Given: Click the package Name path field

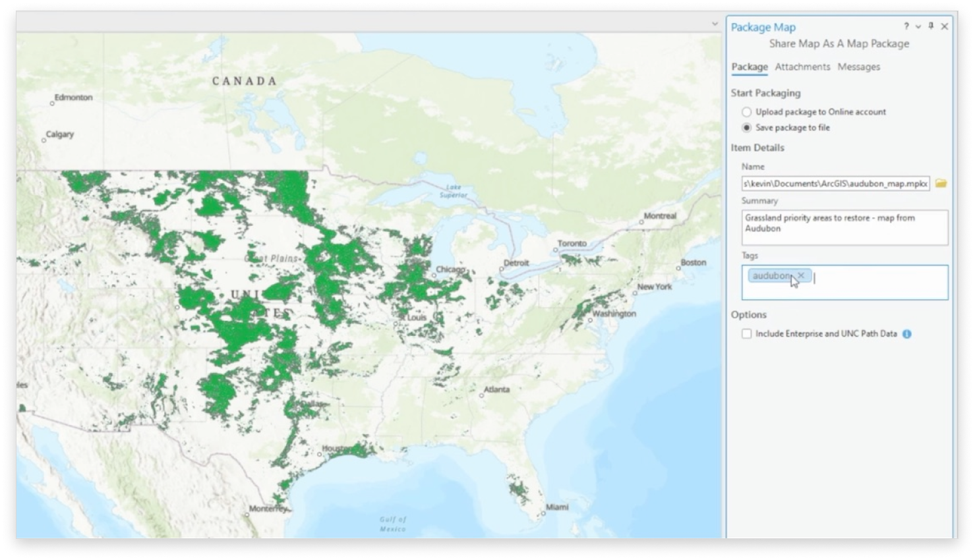Looking at the screenshot, I should tap(835, 184).
